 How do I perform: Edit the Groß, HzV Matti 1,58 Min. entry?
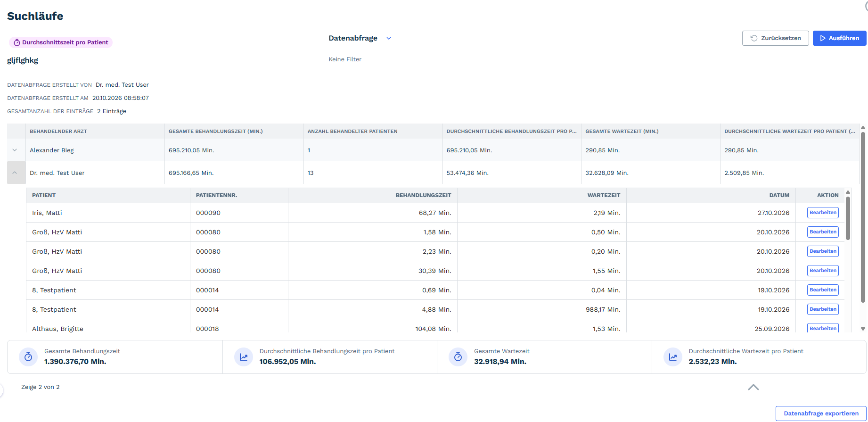[823, 232]
